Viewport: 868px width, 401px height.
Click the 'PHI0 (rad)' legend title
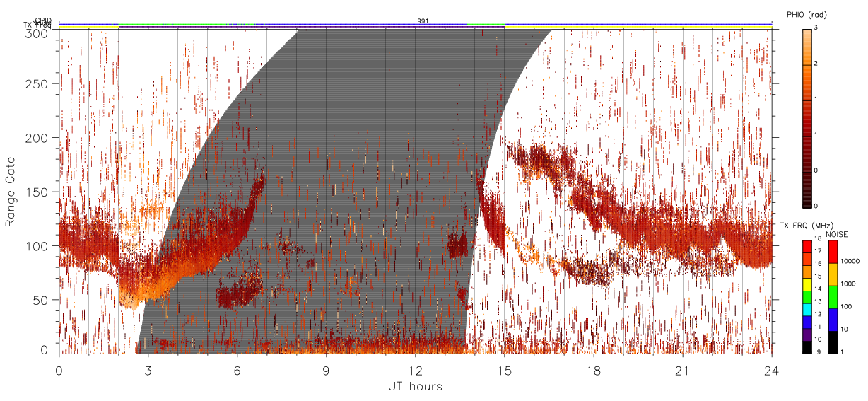[x=807, y=13]
